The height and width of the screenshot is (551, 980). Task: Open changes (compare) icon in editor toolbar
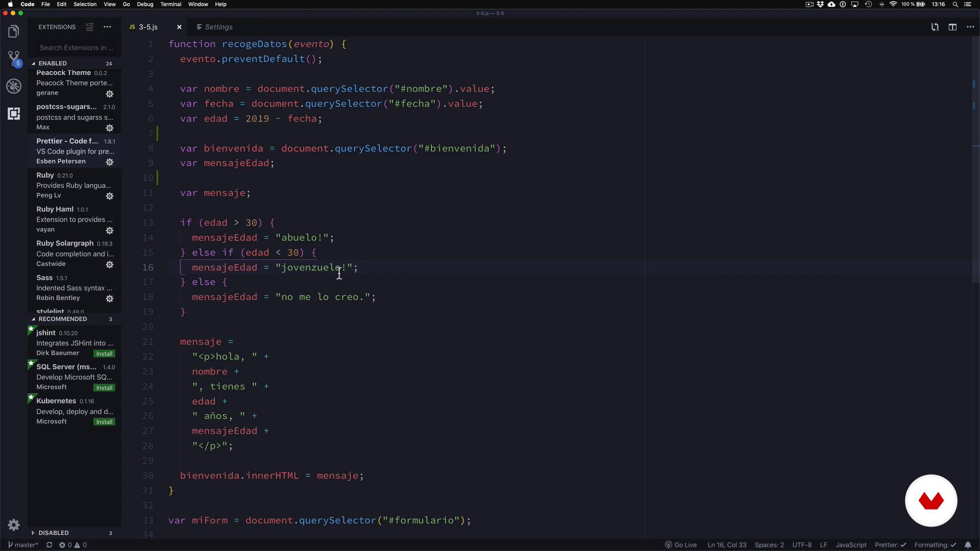[x=935, y=27]
